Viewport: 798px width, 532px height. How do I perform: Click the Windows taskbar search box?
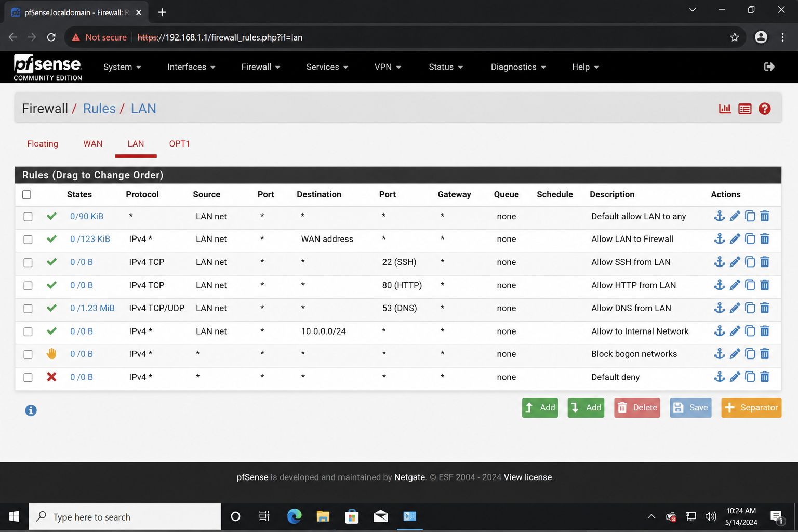pos(125,517)
